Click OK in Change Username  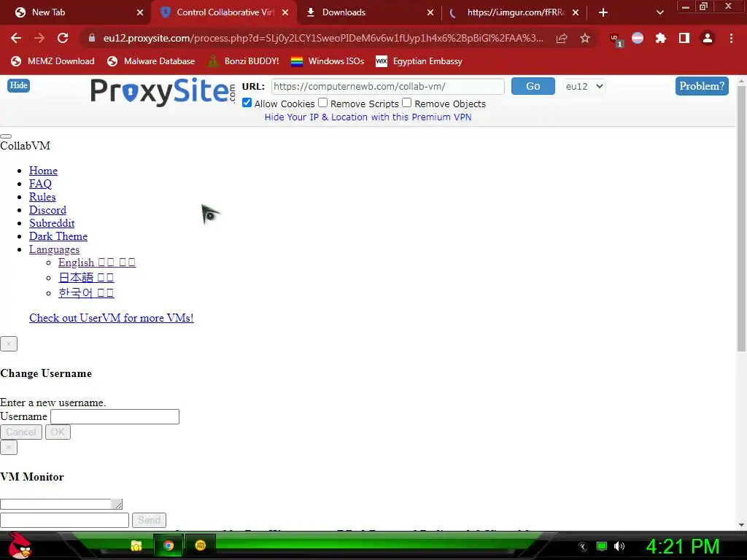pos(58,432)
